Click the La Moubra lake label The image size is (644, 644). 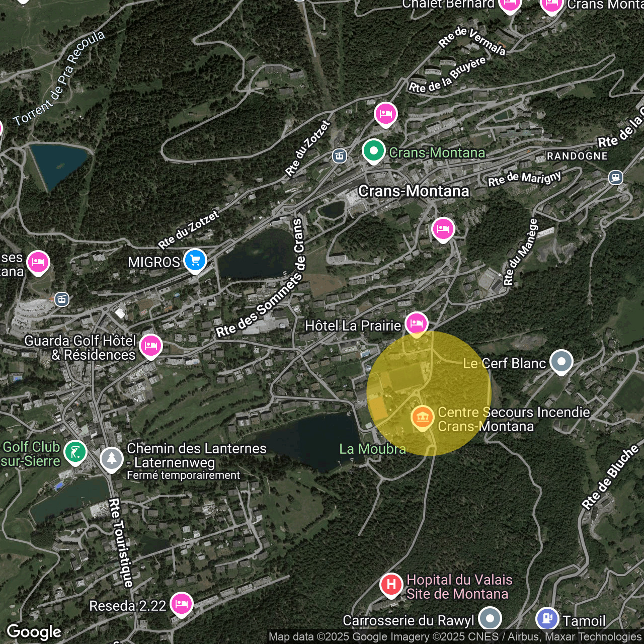click(x=372, y=449)
